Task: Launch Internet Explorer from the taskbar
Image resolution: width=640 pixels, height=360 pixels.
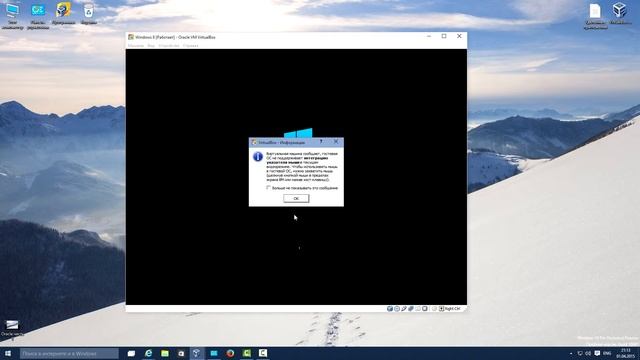Action: pyautogui.click(x=148, y=353)
